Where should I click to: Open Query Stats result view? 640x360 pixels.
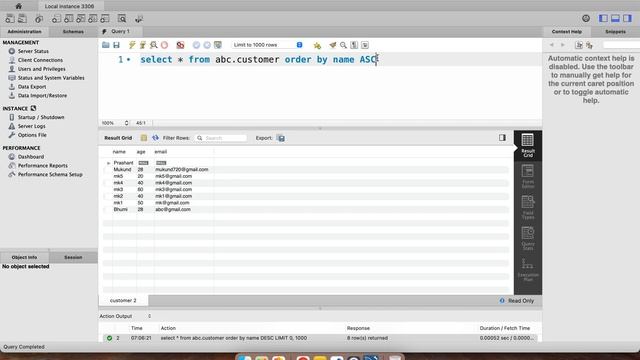(x=528, y=238)
